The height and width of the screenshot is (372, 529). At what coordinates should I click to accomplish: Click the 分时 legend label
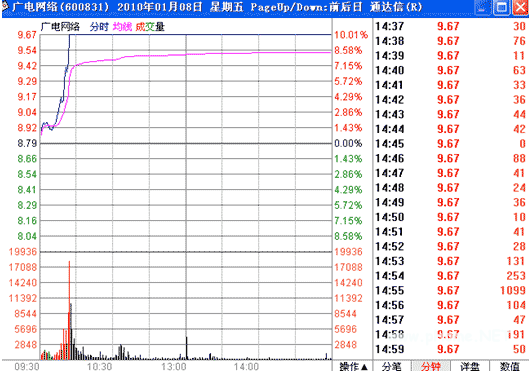(99, 27)
